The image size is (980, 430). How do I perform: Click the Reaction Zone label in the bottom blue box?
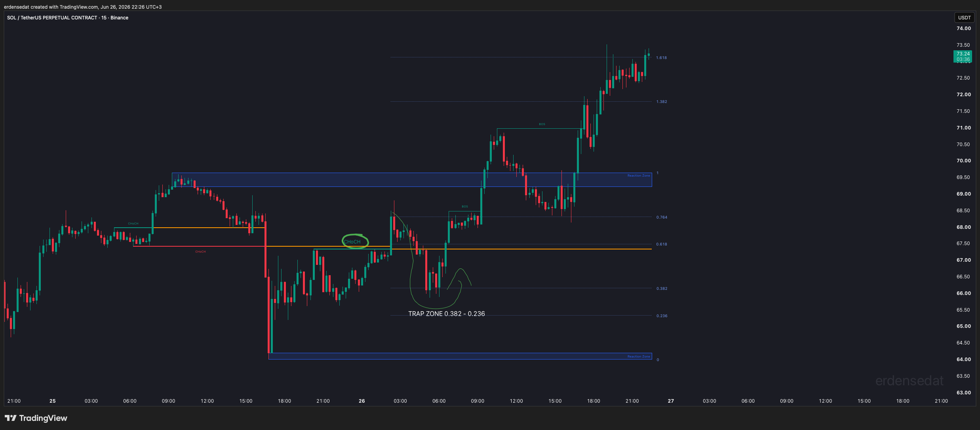[x=639, y=357]
